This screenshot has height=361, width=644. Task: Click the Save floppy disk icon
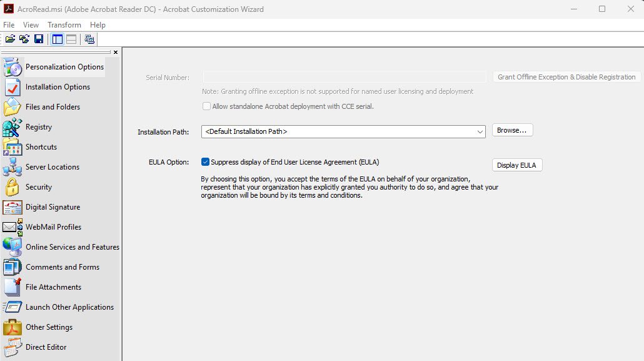pyautogui.click(x=39, y=39)
